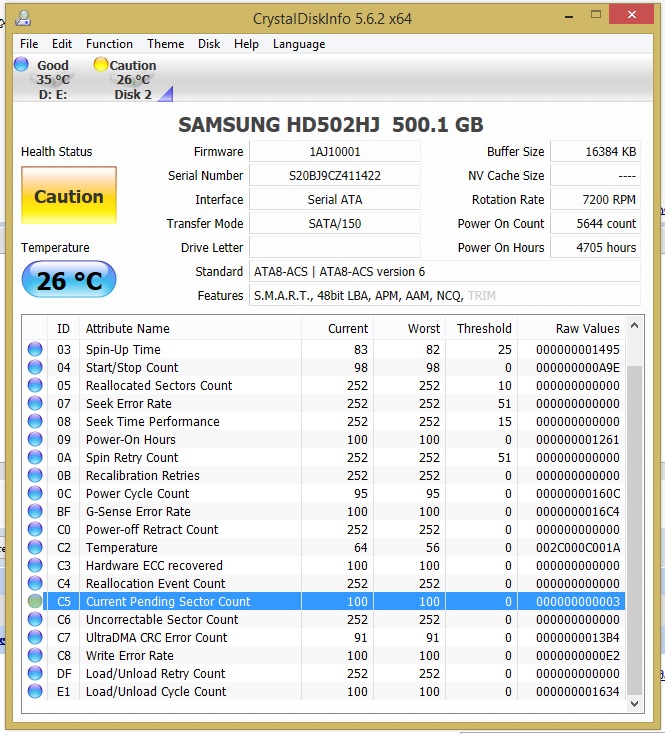Click the Features field listing S.M.A.R.T.
The image size is (665, 734).
(445, 295)
